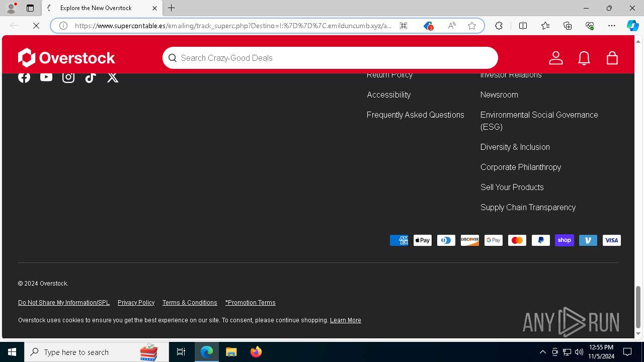Click the browser address bar URL

(233, 26)
